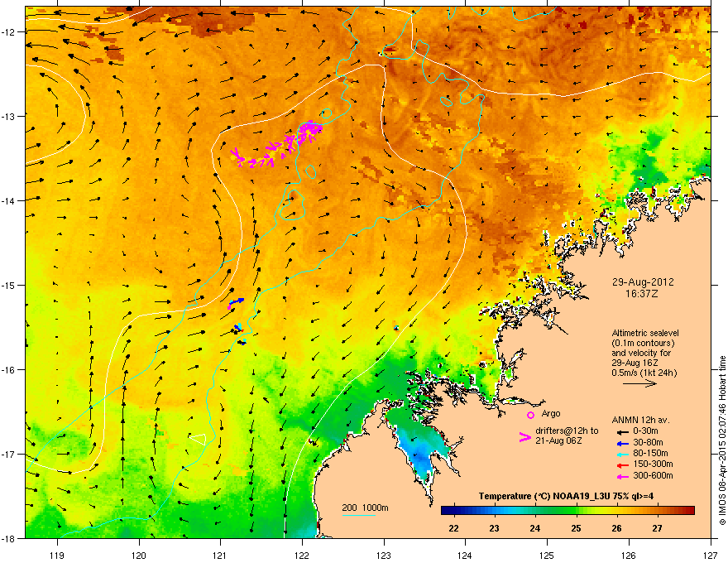
Task: Click the '0.5m/s (1kt 24h)' text
Action: point(644,373)
